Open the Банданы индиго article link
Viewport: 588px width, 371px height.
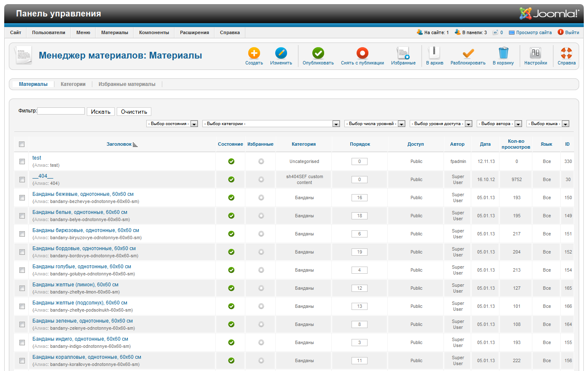pos(80,339)
